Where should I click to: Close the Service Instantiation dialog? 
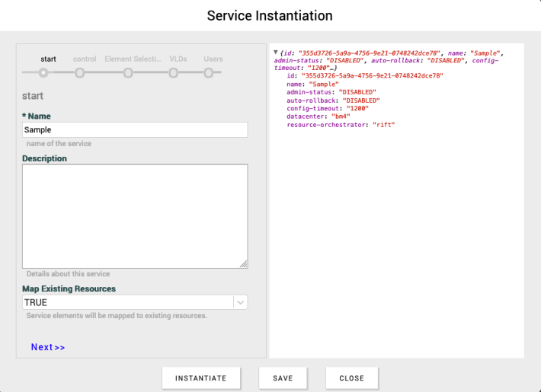pyautogui.click(x=351, y=378)
